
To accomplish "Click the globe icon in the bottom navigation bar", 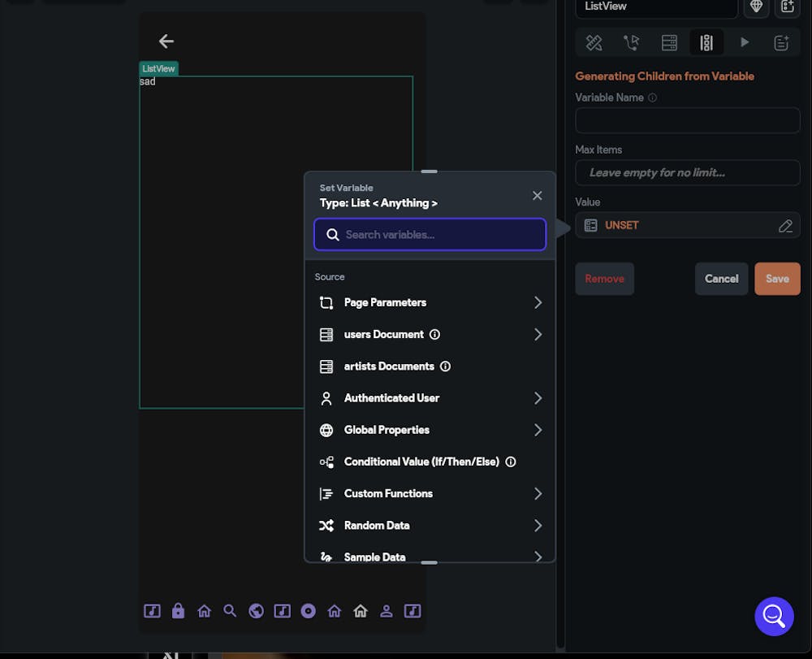I will [256, 611].
